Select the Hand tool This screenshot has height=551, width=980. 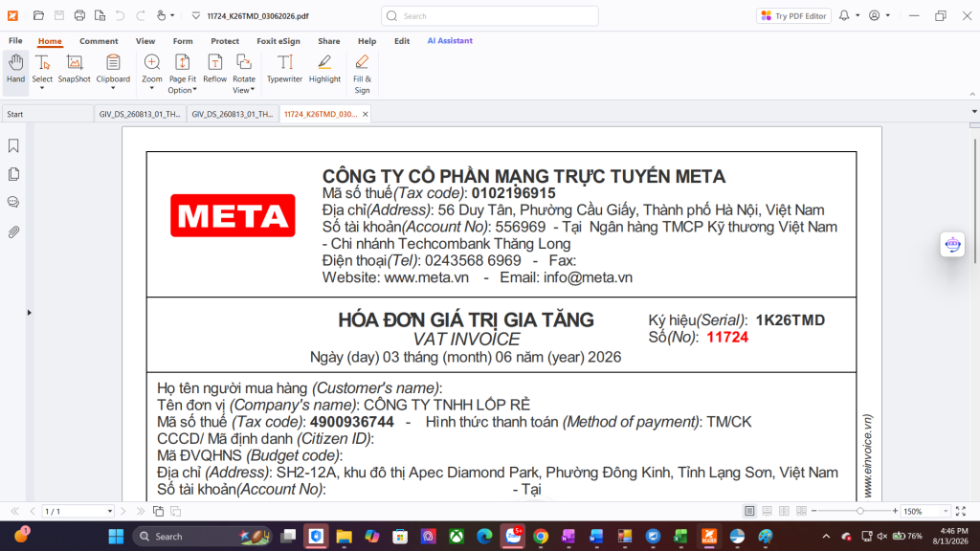coord(15,69)
